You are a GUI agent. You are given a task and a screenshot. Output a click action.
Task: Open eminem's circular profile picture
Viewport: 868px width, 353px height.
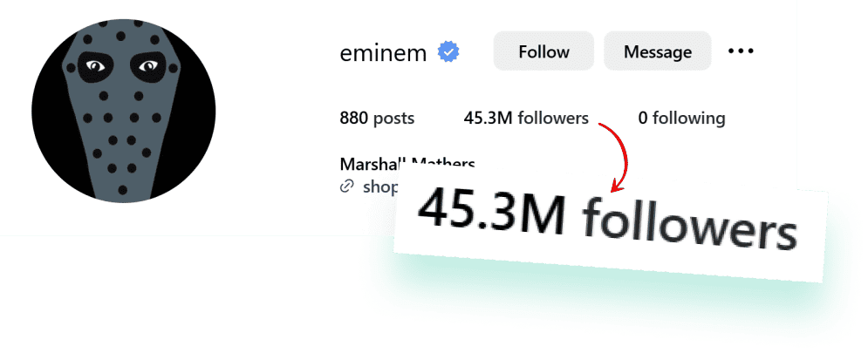click(x=124, y=111)
